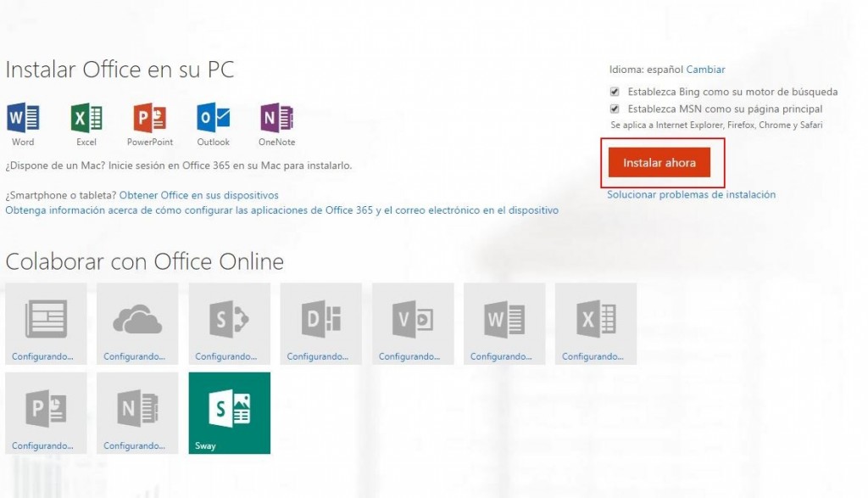Click the Word icon under Instalar Office
This screenshot has width=868, height=498.
[23, 117]
